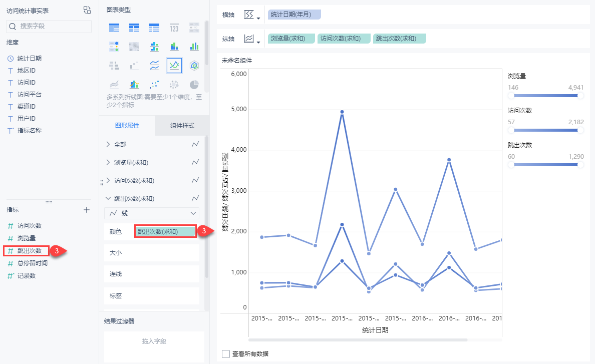Select the 用户ID dimension field
This screenshot has height=364, width=595.
coord(26,118)
